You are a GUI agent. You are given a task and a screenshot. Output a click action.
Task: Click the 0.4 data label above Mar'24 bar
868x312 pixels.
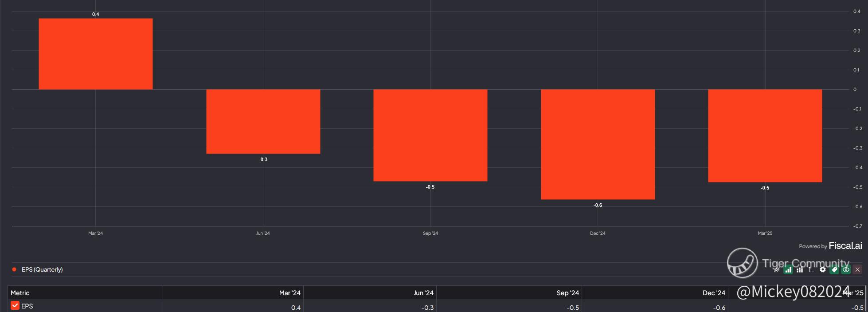tap(96, 14)
